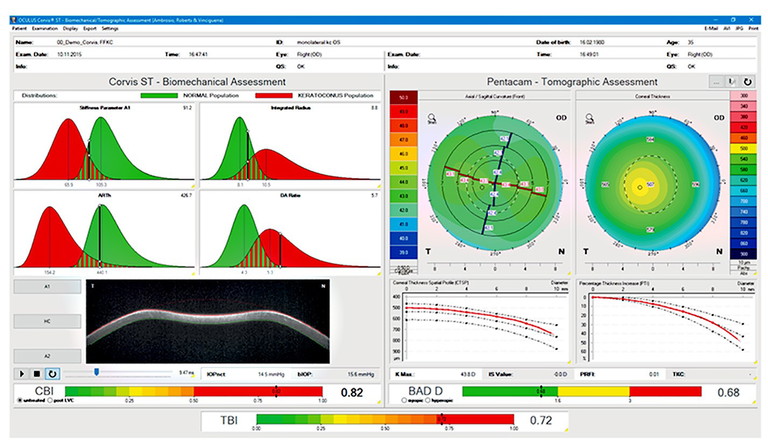The height and width of the screenshot is (448, 768).
Task: Select the untreated radio button under CBI
Action: coord(20,399)
